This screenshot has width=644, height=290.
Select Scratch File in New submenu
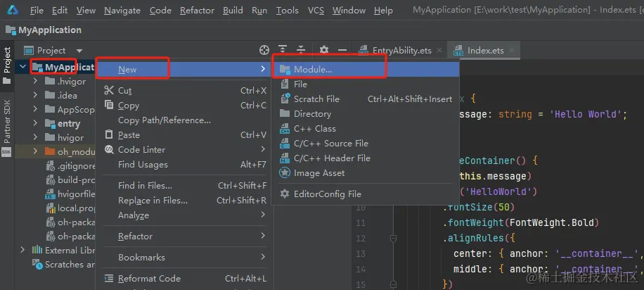[x=366, y=99]
